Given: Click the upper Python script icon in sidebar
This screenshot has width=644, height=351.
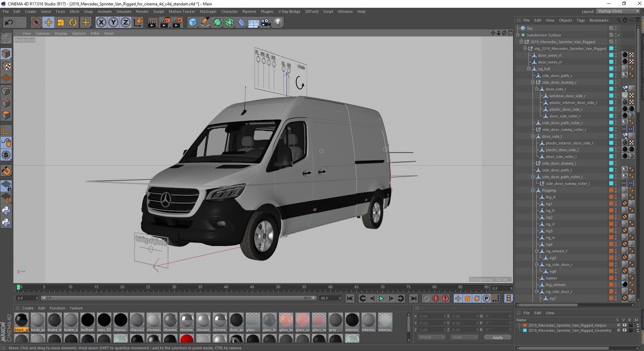Looking at the screenshot, I should [x=6, y=211].
